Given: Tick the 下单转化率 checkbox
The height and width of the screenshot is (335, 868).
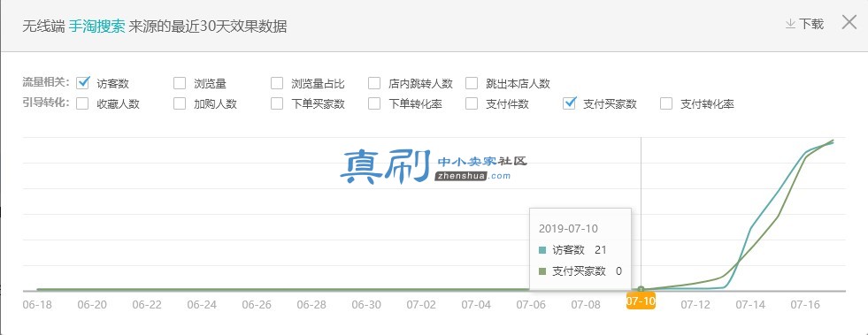Looking at the screenshot, I should [x=374, y=103].
